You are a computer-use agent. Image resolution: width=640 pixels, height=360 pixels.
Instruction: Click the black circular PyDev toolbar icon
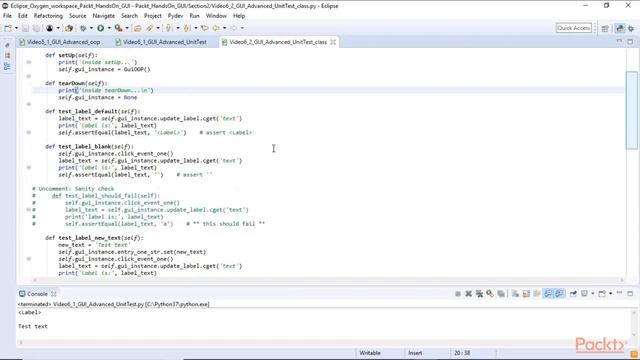tap(50, 28)
